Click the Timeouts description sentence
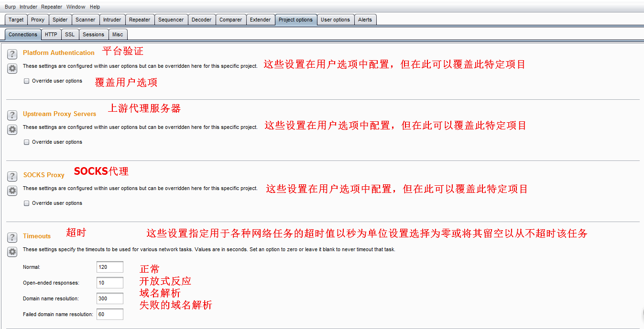644x329 pixels. point(209,250)
